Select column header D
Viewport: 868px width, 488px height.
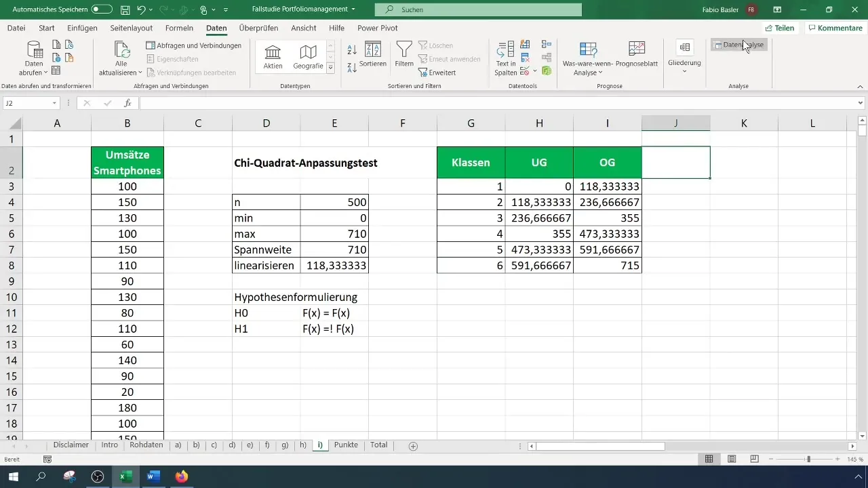266,123
